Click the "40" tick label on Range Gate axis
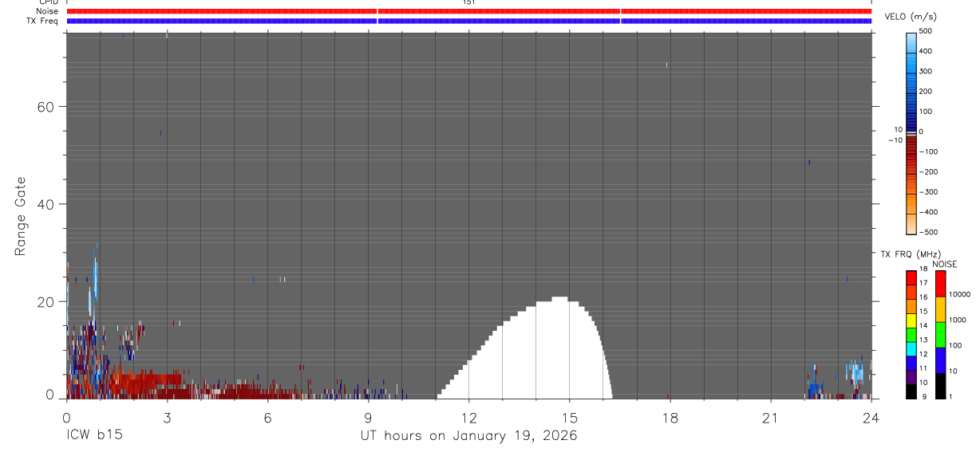This screenshot has height=452, width=980. click(45, 204)
